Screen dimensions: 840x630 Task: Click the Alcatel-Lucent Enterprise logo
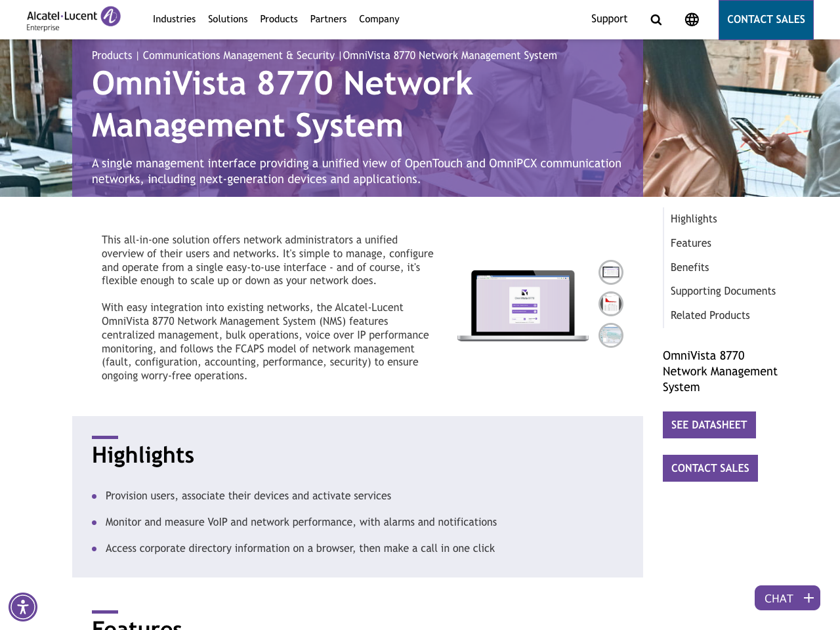[73, 19]
